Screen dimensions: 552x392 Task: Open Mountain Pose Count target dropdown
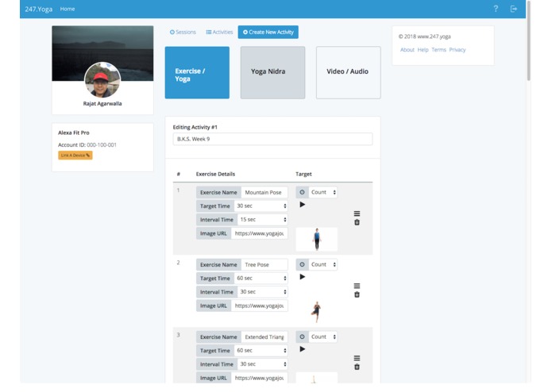(x=322, y=192)
